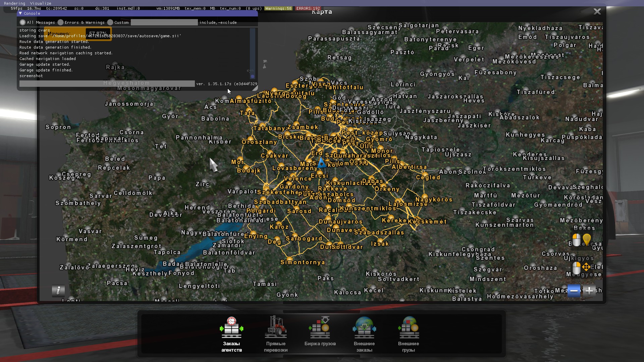Screen dimensions: 644x362
Task: Click the Győr city label on map
Action: click(170, 116)
